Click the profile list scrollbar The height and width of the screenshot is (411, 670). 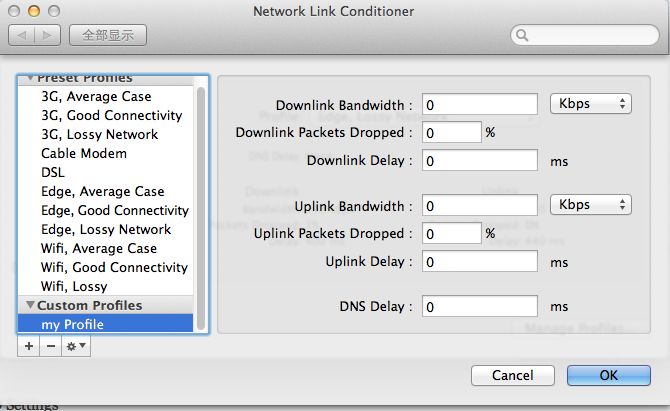point(200,208)
